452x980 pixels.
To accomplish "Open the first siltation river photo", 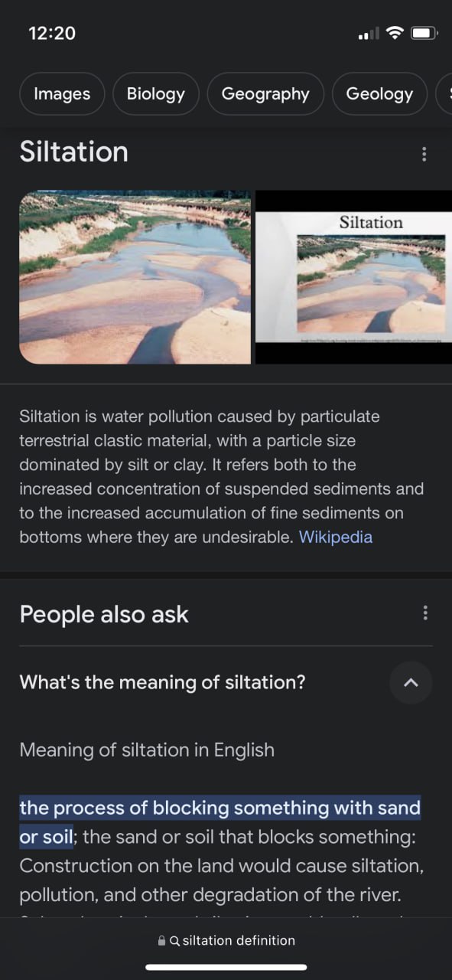I will pos(135,277).
